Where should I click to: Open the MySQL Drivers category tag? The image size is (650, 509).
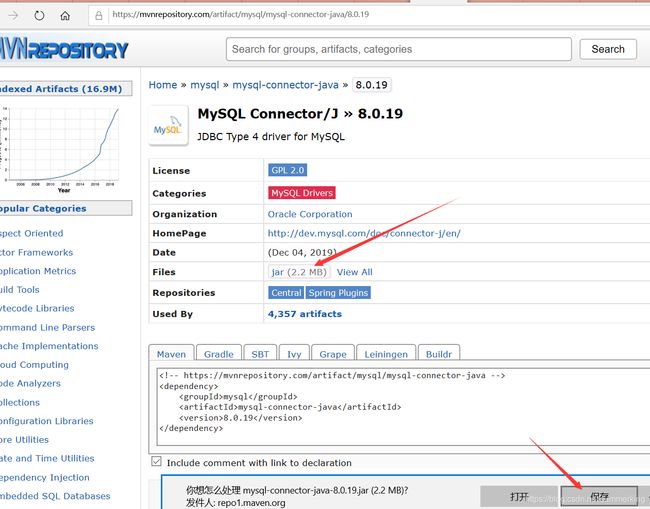click(302, 193)
